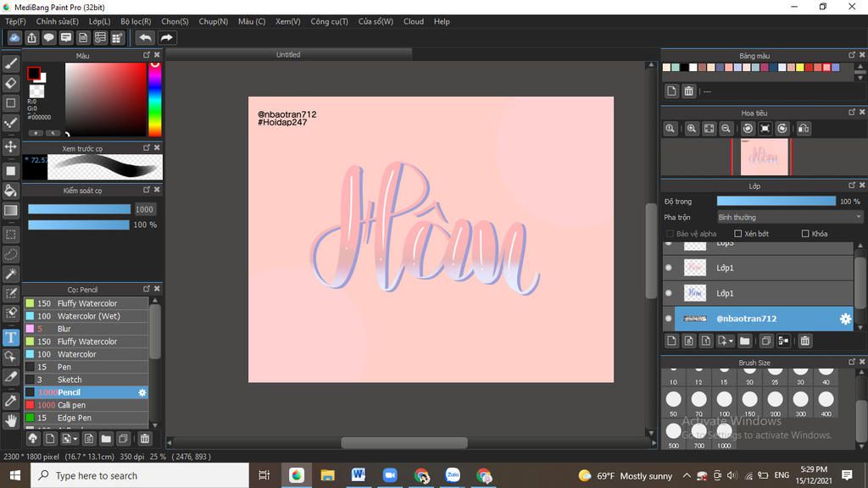Select the Watercolor (Wet) brush
868x488 pixels.
86,316
